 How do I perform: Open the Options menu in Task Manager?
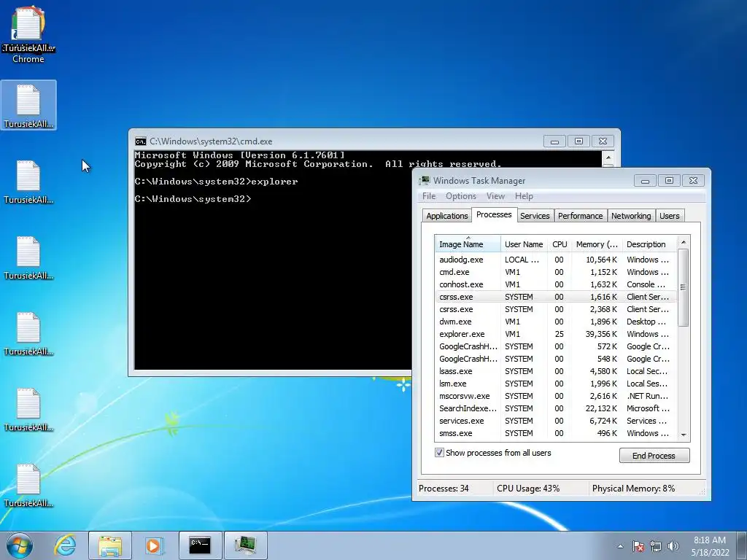[x=461, y=196]
